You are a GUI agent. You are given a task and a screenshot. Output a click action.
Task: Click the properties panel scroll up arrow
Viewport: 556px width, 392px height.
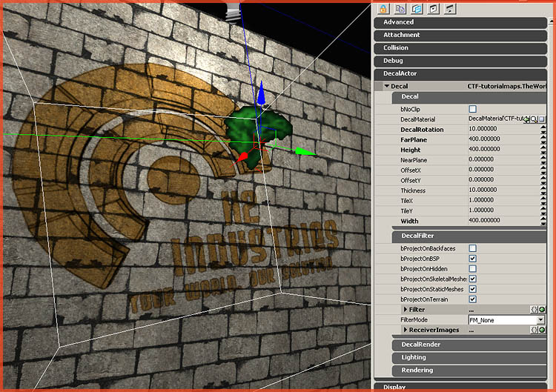pos(552,21)
